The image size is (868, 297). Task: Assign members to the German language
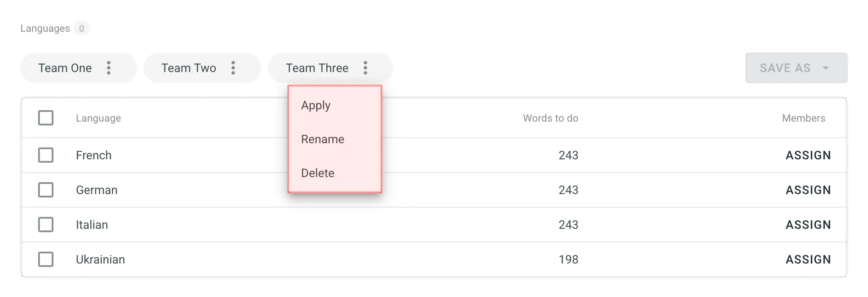808,190
